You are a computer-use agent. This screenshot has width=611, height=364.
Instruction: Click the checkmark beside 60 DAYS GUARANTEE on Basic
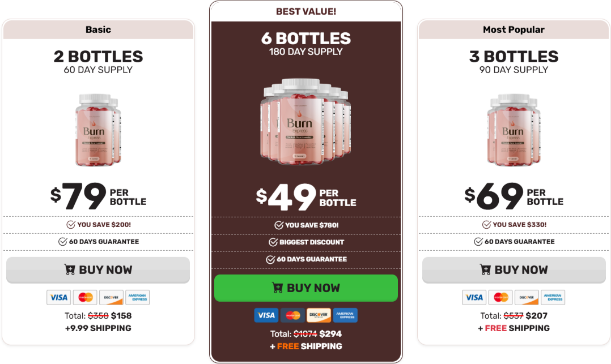click(62, 242)
